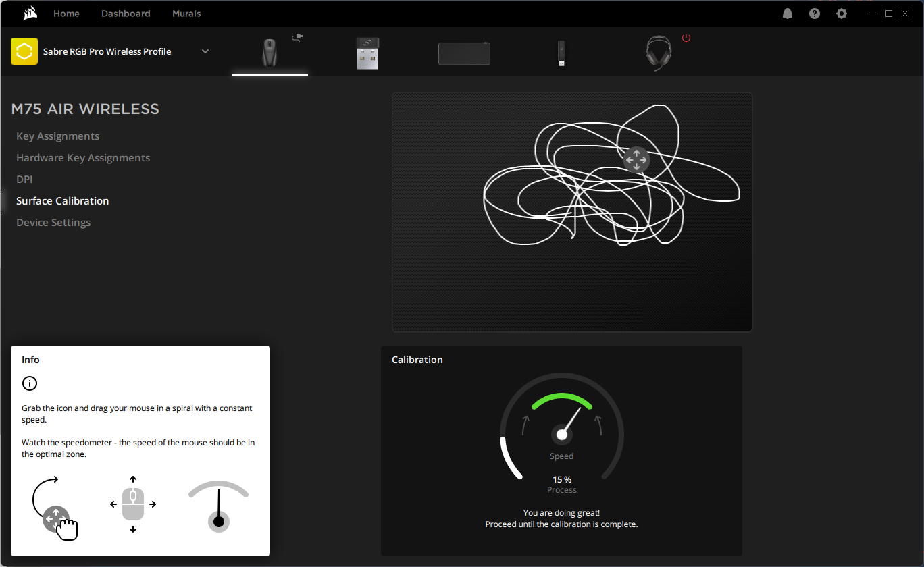Open the settings gear icon
924x567 pixels.
tap(842, 13)
